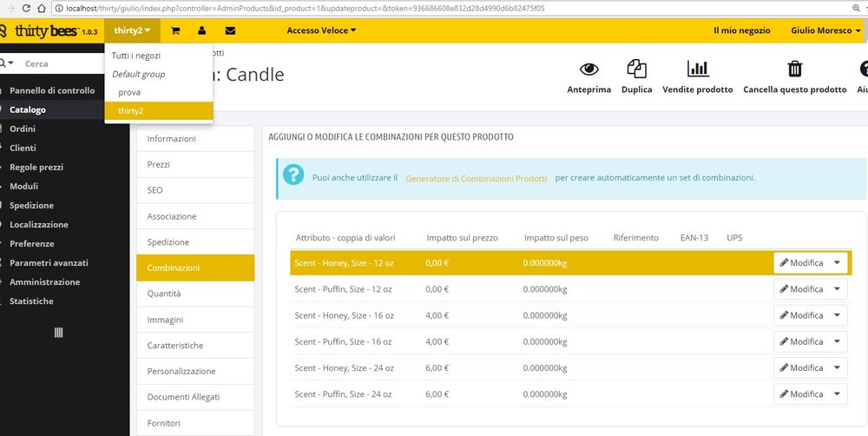The image size is (868, 436).
Task: Click the shopping cart icon in header
Action: (175, 30)
